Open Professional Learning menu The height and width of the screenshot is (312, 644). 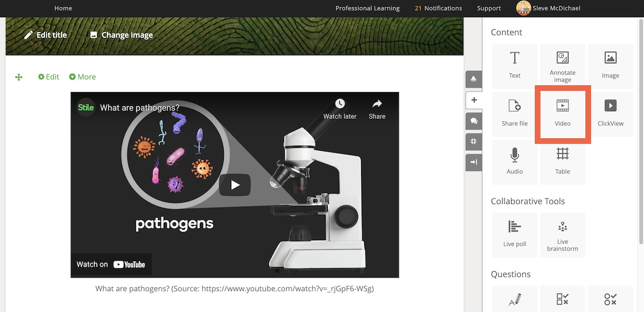click(367, 8)
